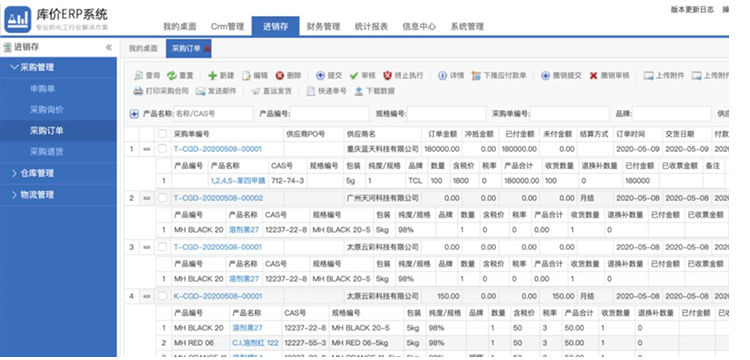Tick checkbox for order K-CGD-20200508-00001
This screenshot has width=750, height=360.
click(163, 296)
